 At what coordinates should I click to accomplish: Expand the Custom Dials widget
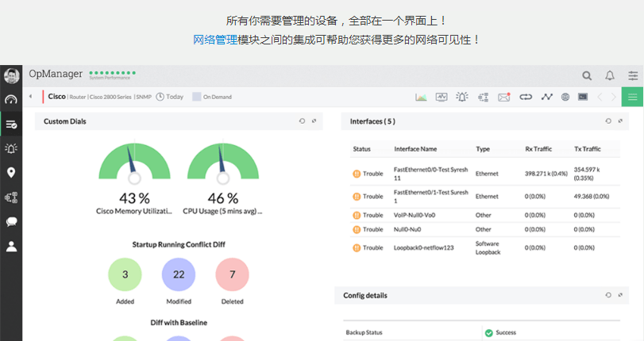point(314,121)
